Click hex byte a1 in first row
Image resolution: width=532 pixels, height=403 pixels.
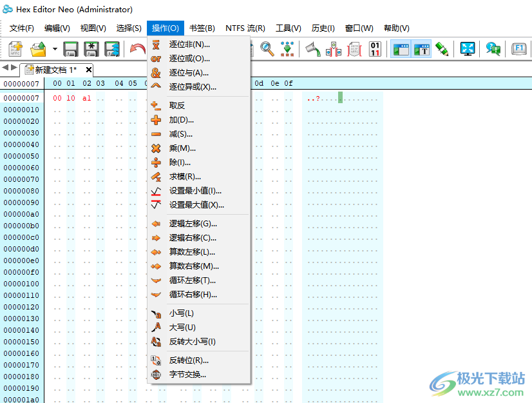[86, 98]
